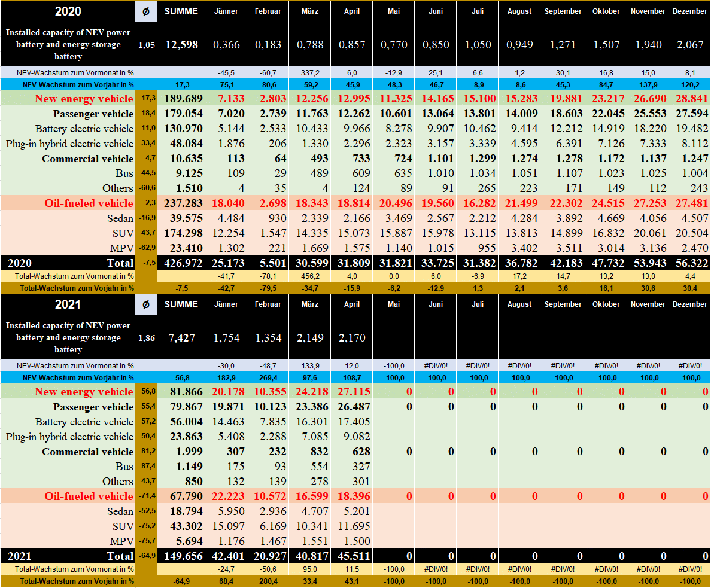Select the 2020 Oil-fueled vehicle row label

89,203
